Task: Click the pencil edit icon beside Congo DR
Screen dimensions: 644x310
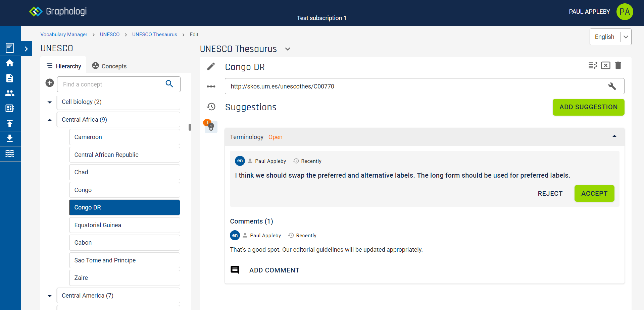Action: click(x=211, y=67)
